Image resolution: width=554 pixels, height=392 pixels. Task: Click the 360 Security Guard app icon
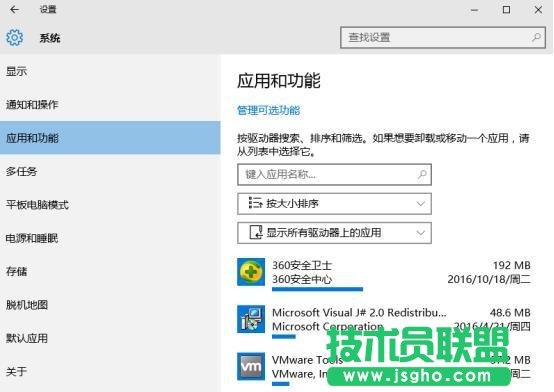[x=251, y=271]
